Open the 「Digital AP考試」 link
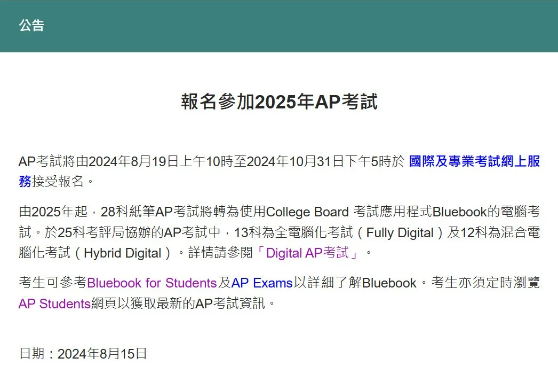 308,253
